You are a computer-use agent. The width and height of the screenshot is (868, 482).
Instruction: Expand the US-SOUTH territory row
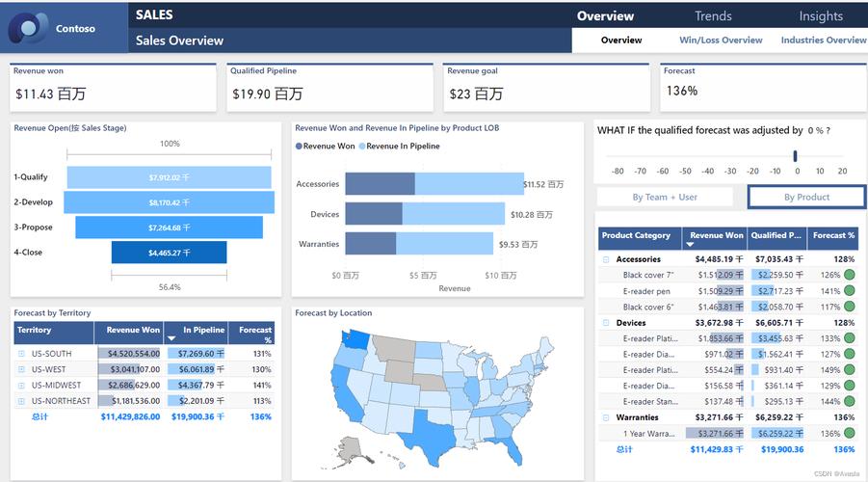tap(21, 354)
